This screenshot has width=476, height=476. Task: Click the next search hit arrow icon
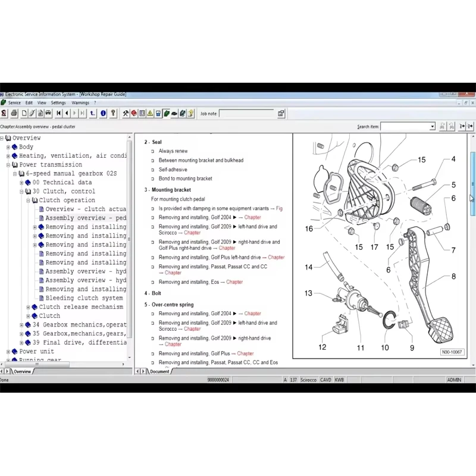point(470,126)
